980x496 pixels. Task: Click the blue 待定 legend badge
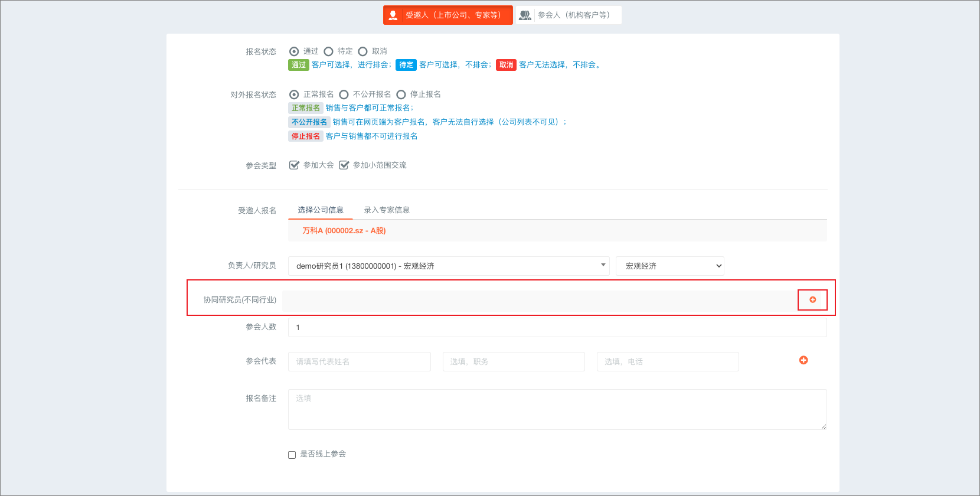(x=406, y=65)
